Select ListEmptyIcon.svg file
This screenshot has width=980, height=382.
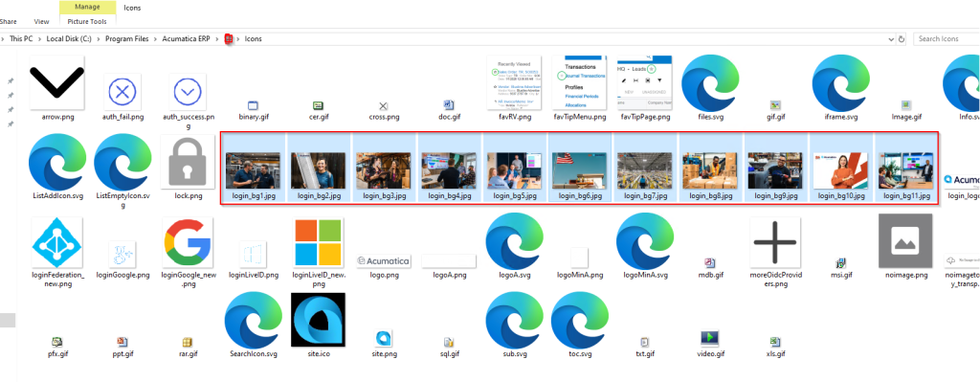click(x=122, y=163)
